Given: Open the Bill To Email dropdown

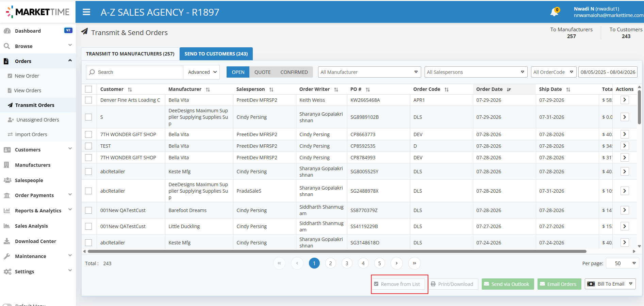Looking at the screenshot, I should (x=610, y=284).
